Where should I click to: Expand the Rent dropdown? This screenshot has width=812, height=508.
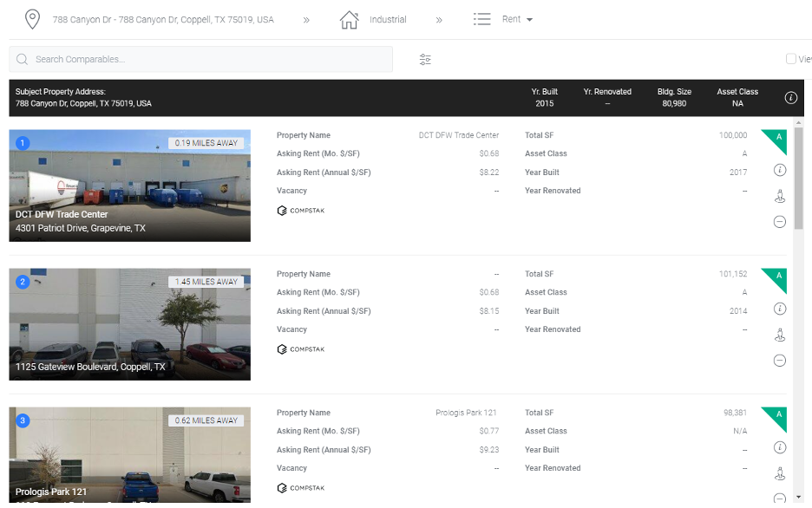pos(517,19)
